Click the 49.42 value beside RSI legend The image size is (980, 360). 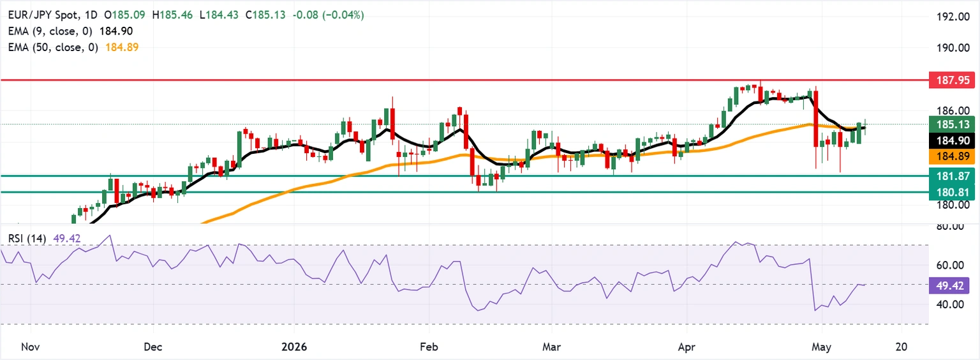tap(67, 239)
